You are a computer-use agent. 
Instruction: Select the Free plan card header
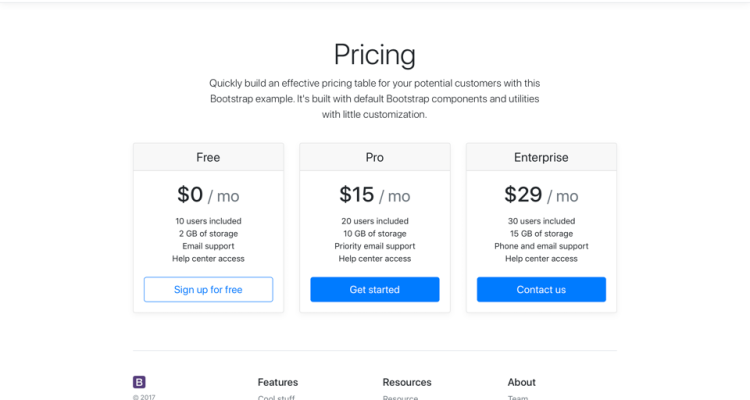click(x=208, y=157)
